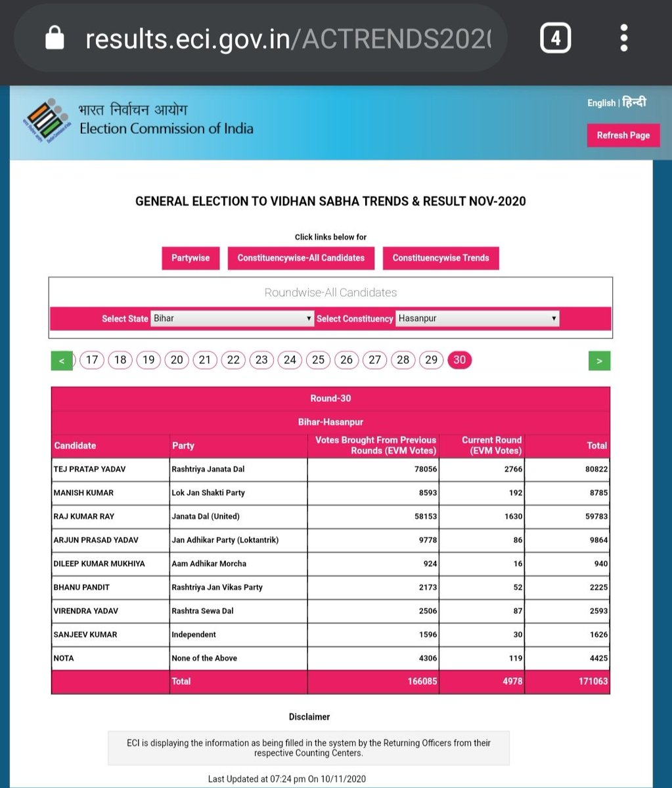Click party cell Lok Jan Shakti Party

(x=208, y=492)
